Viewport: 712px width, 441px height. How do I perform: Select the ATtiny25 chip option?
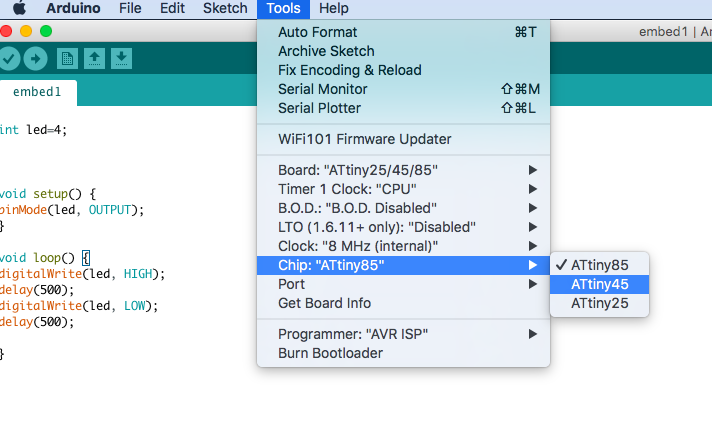(599, 303)
